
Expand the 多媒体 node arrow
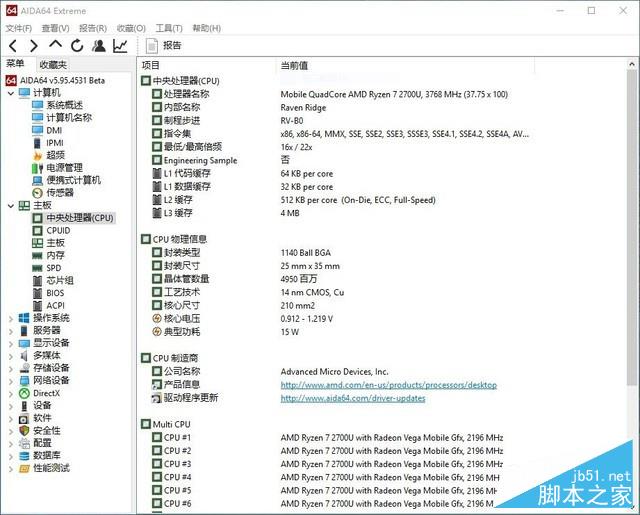pos(11,356)
